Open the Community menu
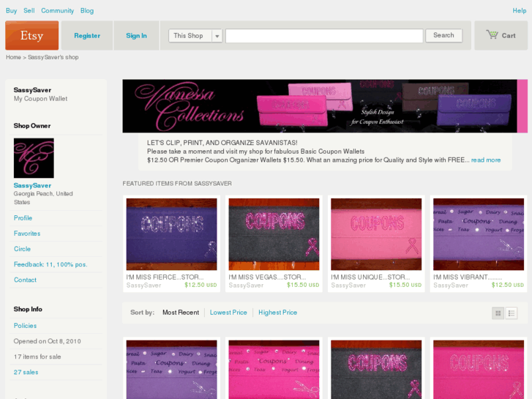 (57, 10)
